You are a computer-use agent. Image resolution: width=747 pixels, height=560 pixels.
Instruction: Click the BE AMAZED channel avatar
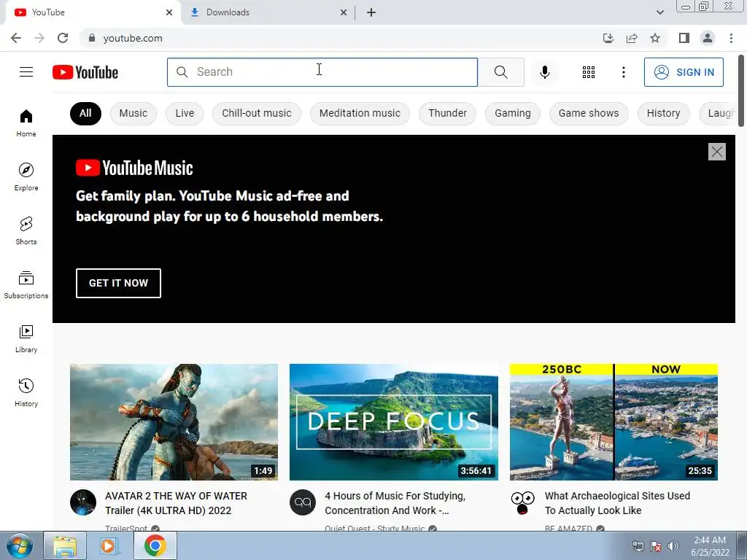pos(522,502)
